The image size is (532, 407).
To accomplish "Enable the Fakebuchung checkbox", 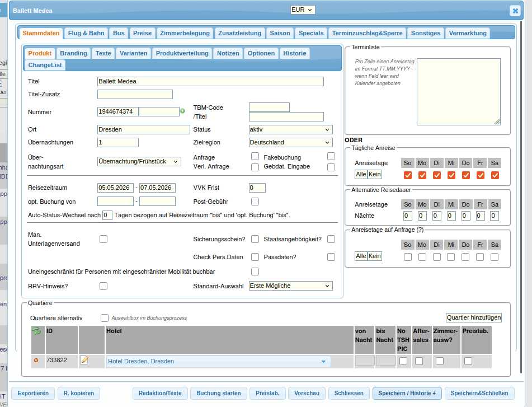I will point(331,157).
